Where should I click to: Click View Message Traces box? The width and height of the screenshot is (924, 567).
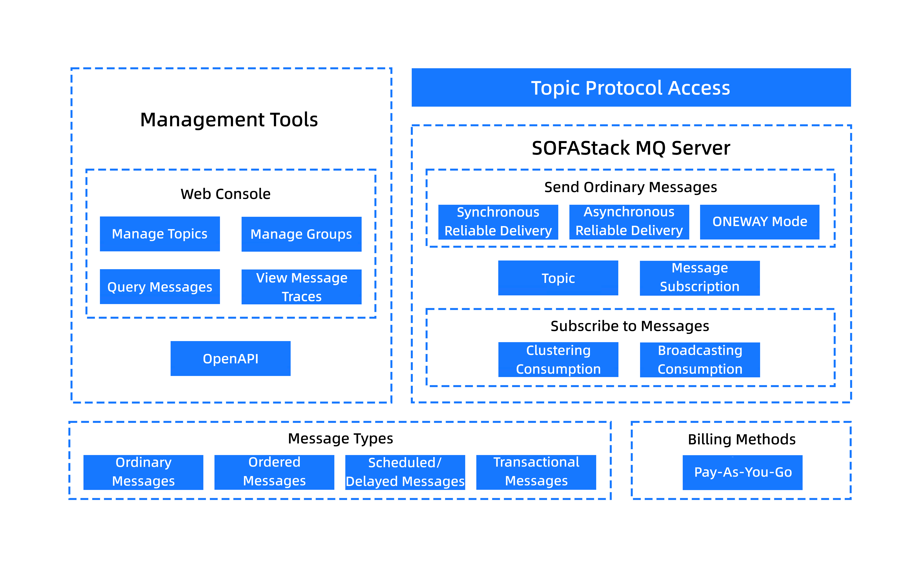pos(301,287)
